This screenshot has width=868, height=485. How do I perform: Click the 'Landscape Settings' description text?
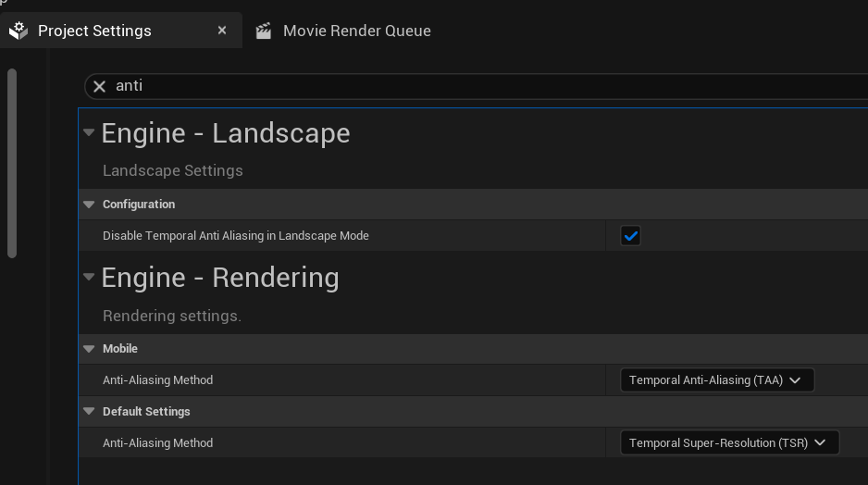pos(173,170)
